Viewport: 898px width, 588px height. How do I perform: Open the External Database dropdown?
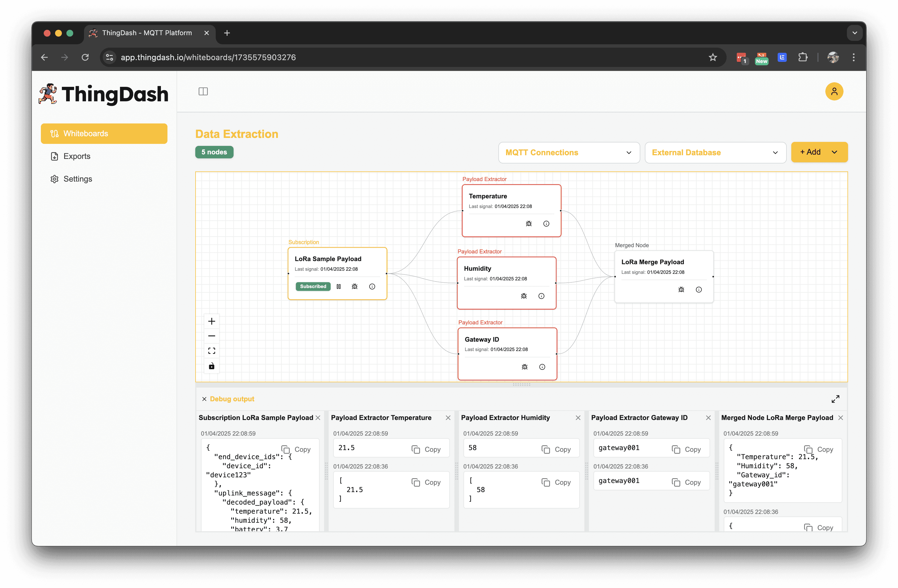[x=715, y=153]
